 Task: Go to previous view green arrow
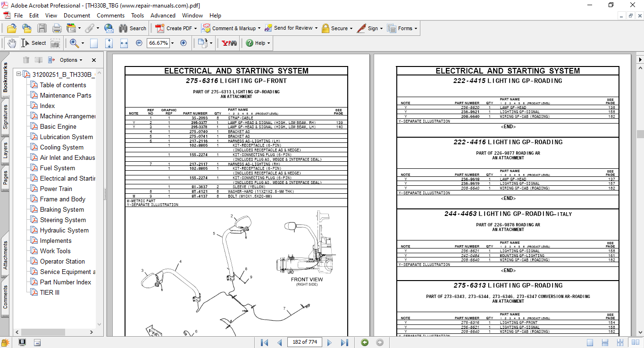coord(364,342)
